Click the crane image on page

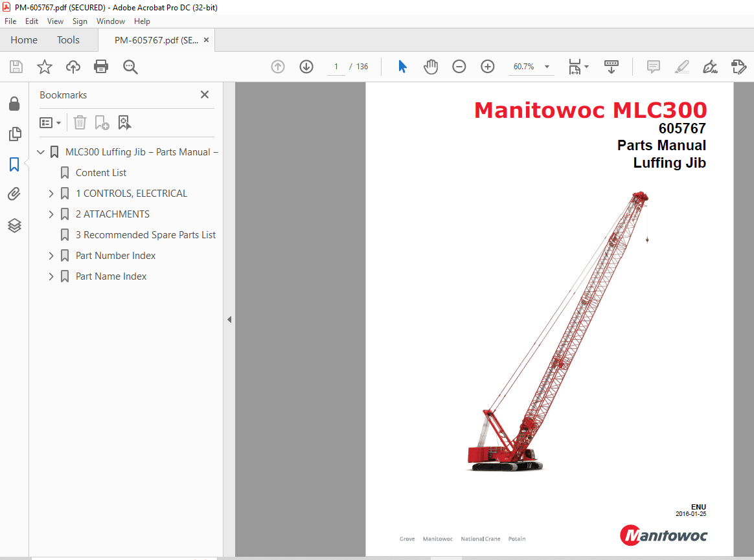click(x=558, y=331)
